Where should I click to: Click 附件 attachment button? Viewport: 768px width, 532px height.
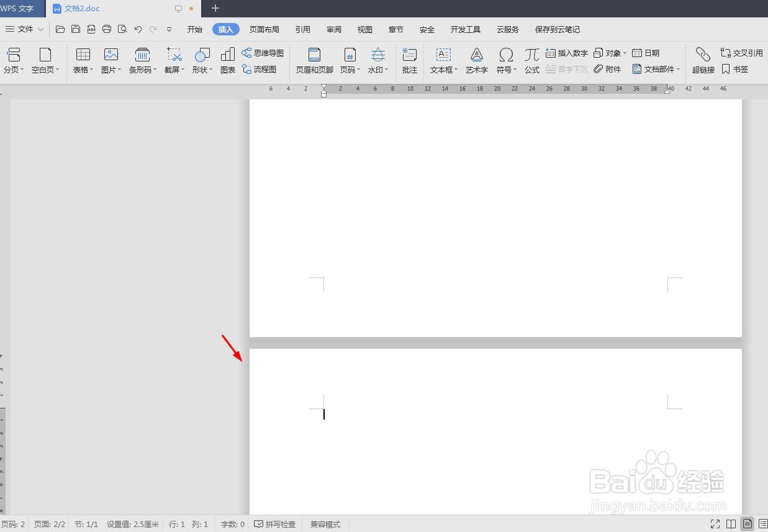pyautogui.click(x=607, y=69)
